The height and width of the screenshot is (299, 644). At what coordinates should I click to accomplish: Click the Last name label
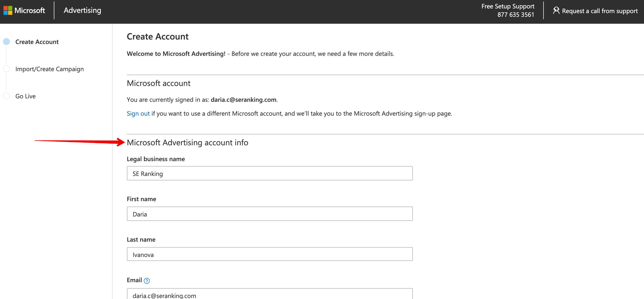[x=141, y=240]
